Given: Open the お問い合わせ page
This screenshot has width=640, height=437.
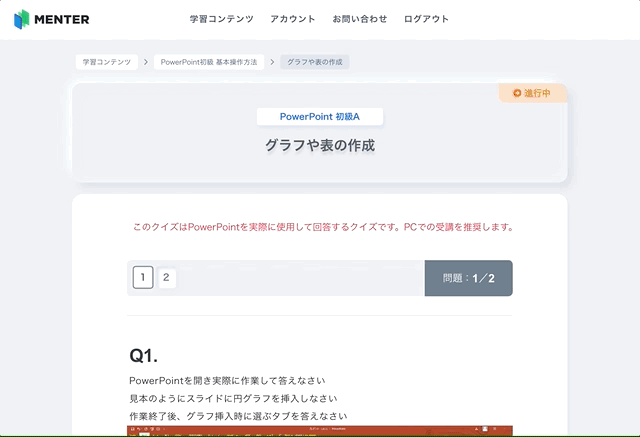Looking at the screenshot, I should tap(360, 19).
